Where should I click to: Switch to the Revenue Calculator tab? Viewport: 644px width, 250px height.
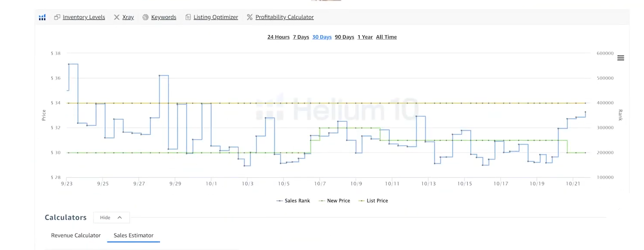click(76, 236)
